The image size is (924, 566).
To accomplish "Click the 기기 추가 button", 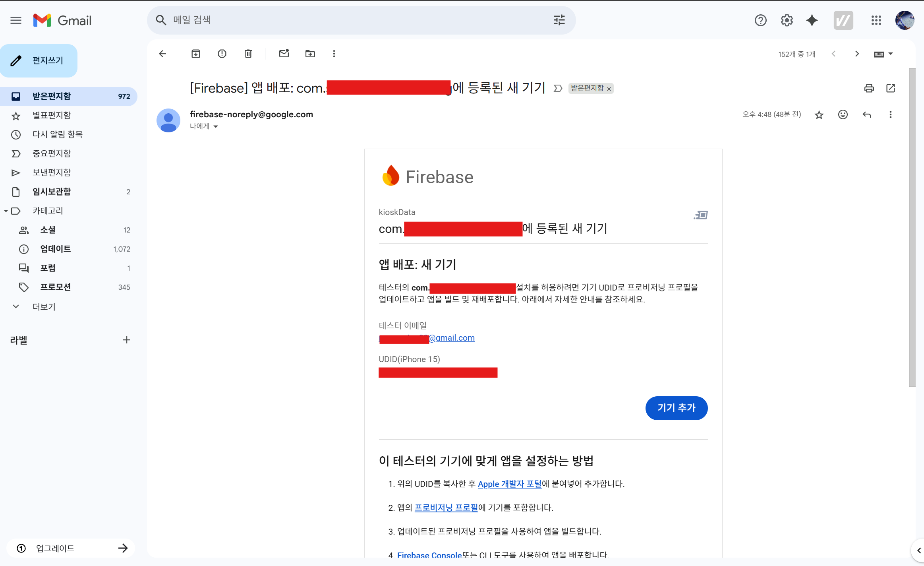I will pyautogui.click(x=676, y=408).
